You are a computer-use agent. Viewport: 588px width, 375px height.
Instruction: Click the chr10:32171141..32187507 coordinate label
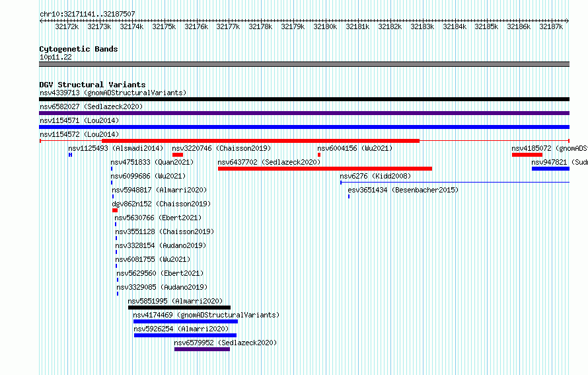(87, 14)
